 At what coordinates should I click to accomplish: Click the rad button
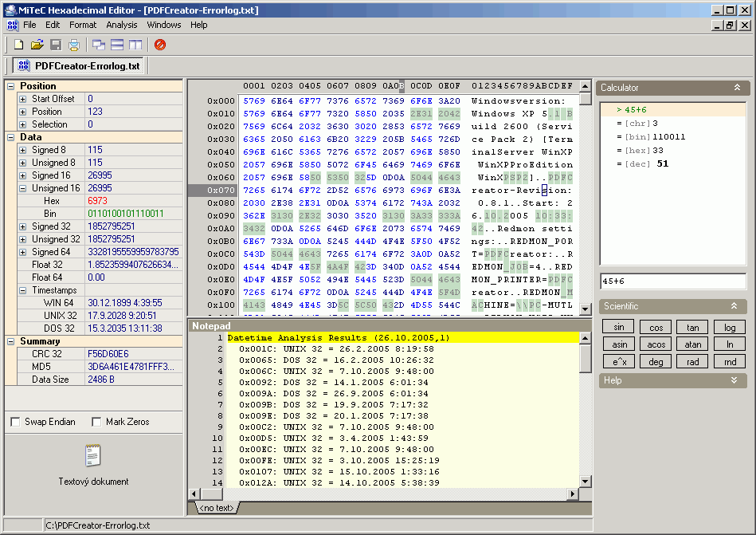pos(693,361)
